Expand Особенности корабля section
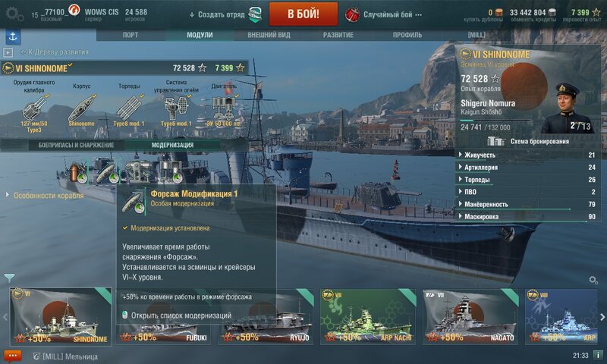This screenshot has width=607, height=364. pos(45,196)
